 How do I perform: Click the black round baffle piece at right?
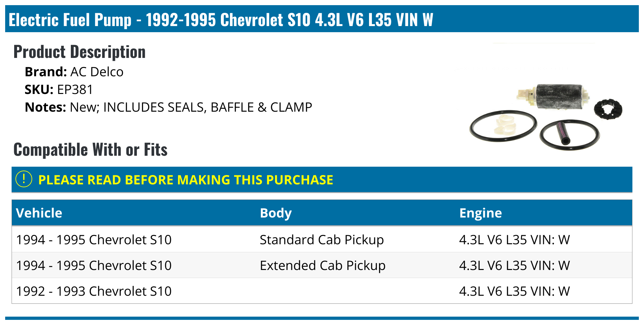(x=608, y=109)
